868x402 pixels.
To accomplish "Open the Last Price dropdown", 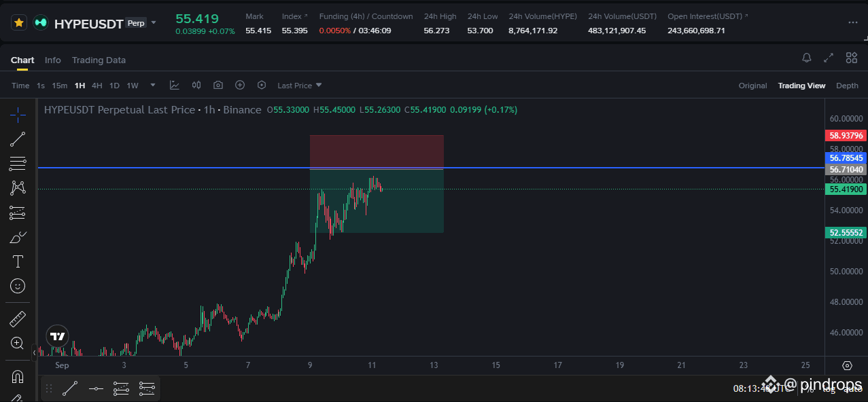I will point(300,86).
